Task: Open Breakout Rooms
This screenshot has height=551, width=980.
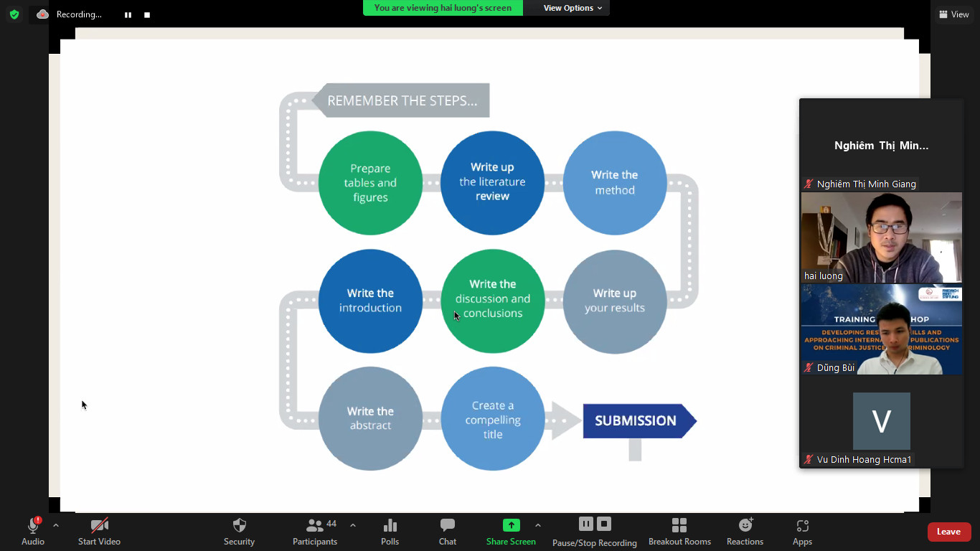Action: [679, 532]
